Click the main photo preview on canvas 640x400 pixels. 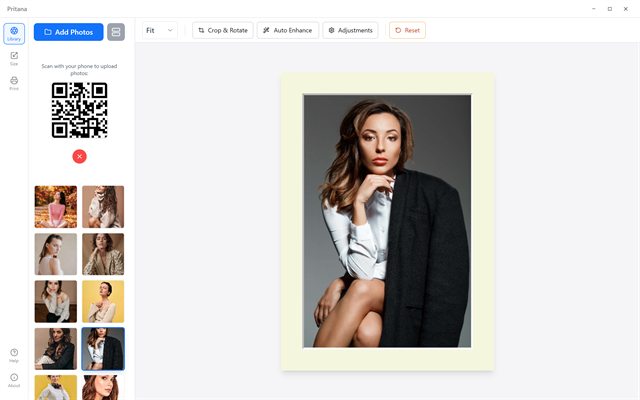387,221
